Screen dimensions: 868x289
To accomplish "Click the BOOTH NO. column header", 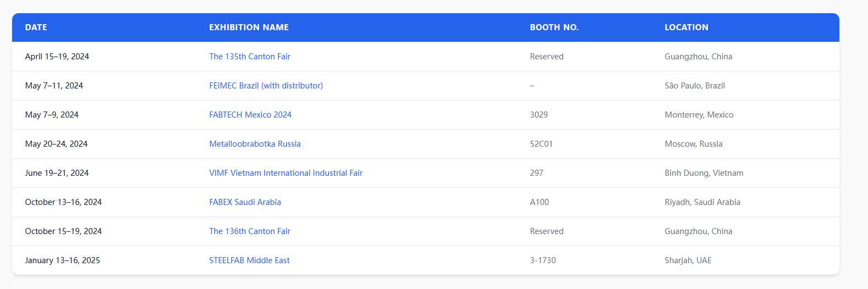I will pyautogui.click(x=554, y=27).
